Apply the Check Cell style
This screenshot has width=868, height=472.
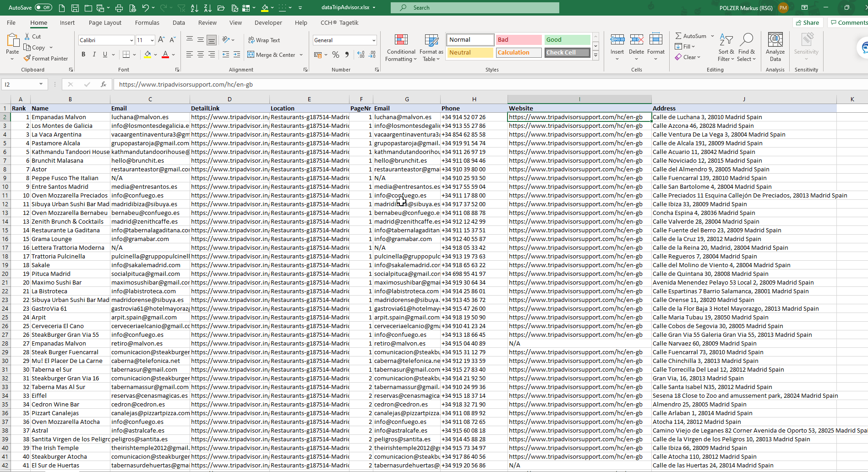tap(567, 52)
